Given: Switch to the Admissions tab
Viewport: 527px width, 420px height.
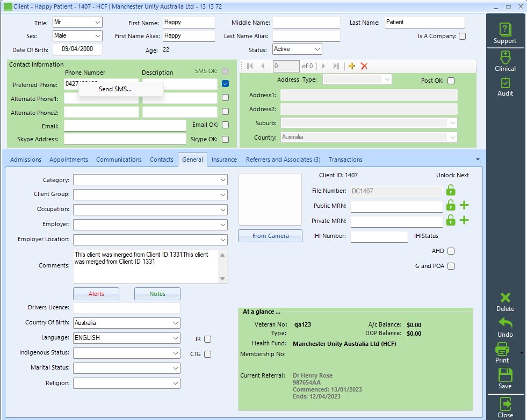Looking at the screenshot, I should pyautogui.click(x=26, y=160).
